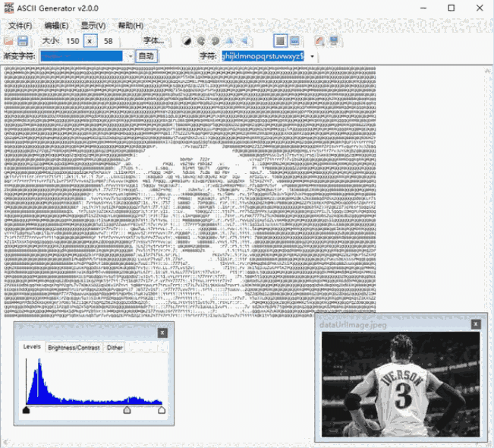Toggle the second view mode button
The height and width of the screenshot is (448, 494).
point(293,40)
